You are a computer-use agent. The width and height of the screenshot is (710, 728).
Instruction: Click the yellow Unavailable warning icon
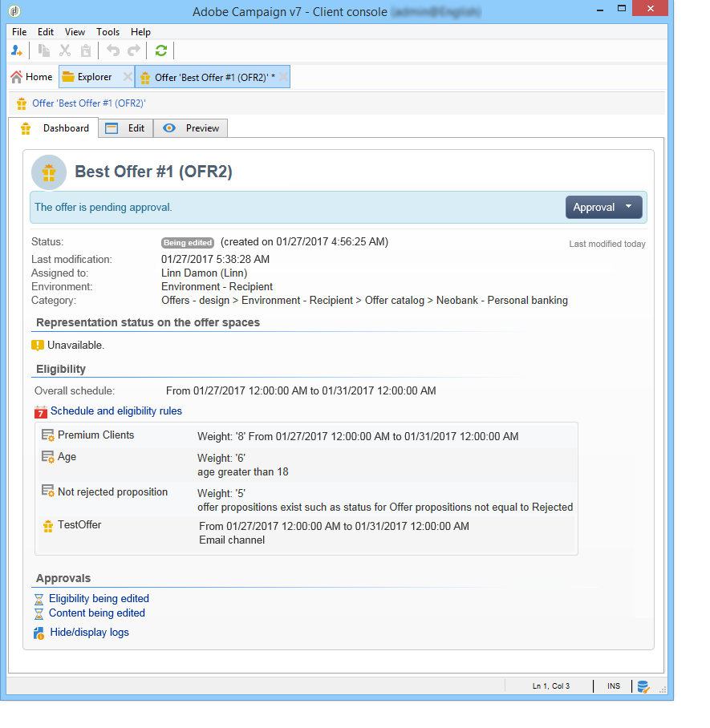pos(37,346)
